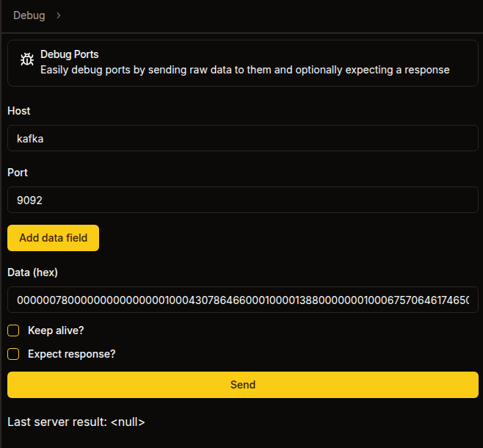Click the 'Keep alive?' label text
Image resolution: width=483 pixels, height=448 pixels.
coord(56,330)
